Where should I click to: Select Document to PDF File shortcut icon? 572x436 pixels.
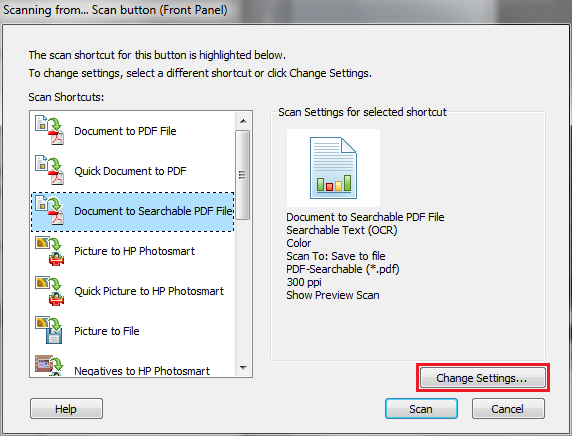tap(50, 130)
